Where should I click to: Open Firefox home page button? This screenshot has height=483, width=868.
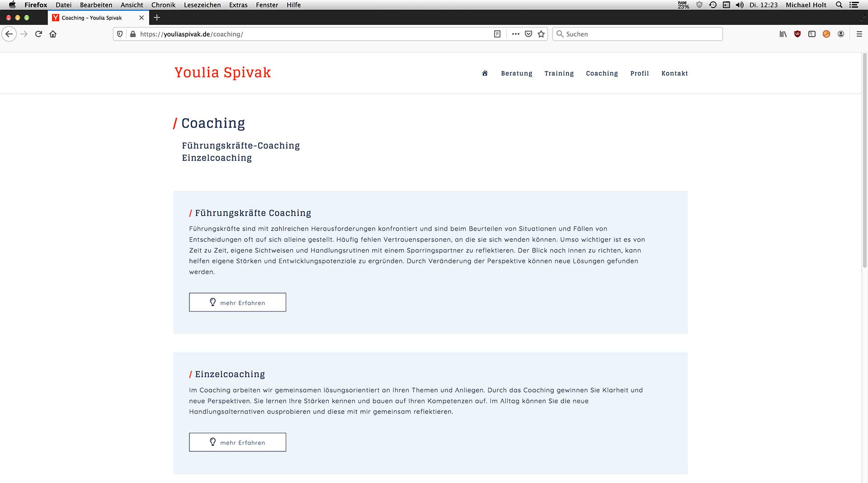click(53, 34)
